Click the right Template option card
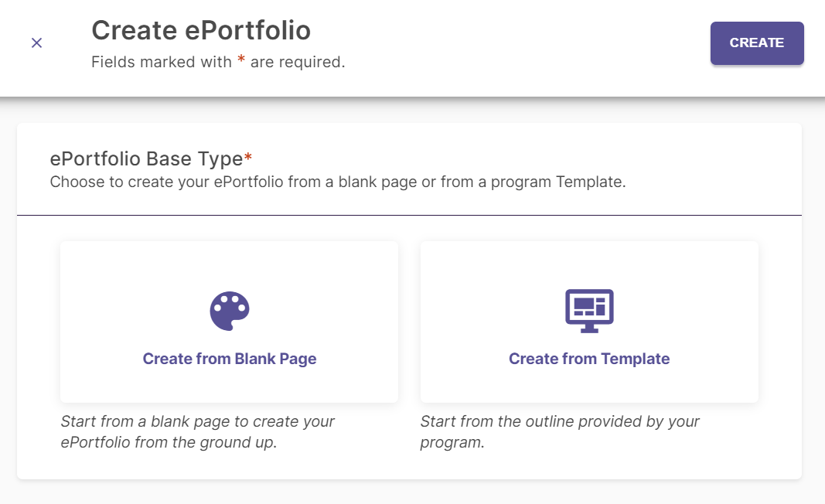The image size is (825, 504). 589,322
